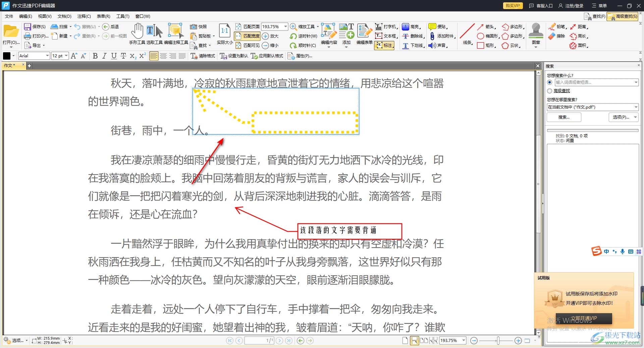This screenshot has width=644, height=348.
Task: Open the Comments (注释(C)) menu
Action: [x=84, y=16]
